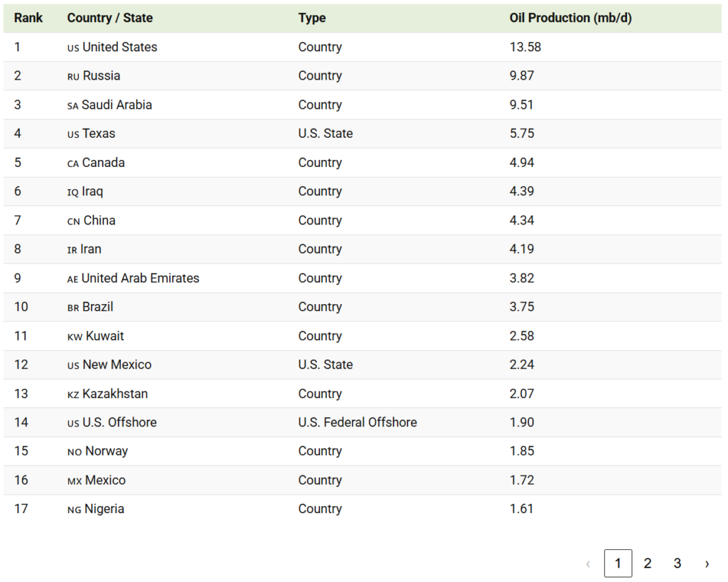Select the Canada cell
This screenshot has height=582, width=728.
click(96, 163)
